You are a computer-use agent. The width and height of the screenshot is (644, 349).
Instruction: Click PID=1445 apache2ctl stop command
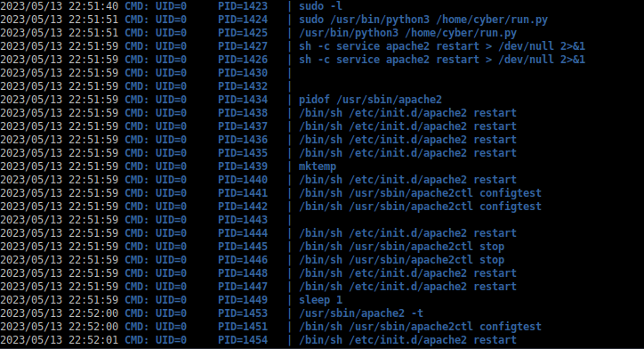point(401,247)
